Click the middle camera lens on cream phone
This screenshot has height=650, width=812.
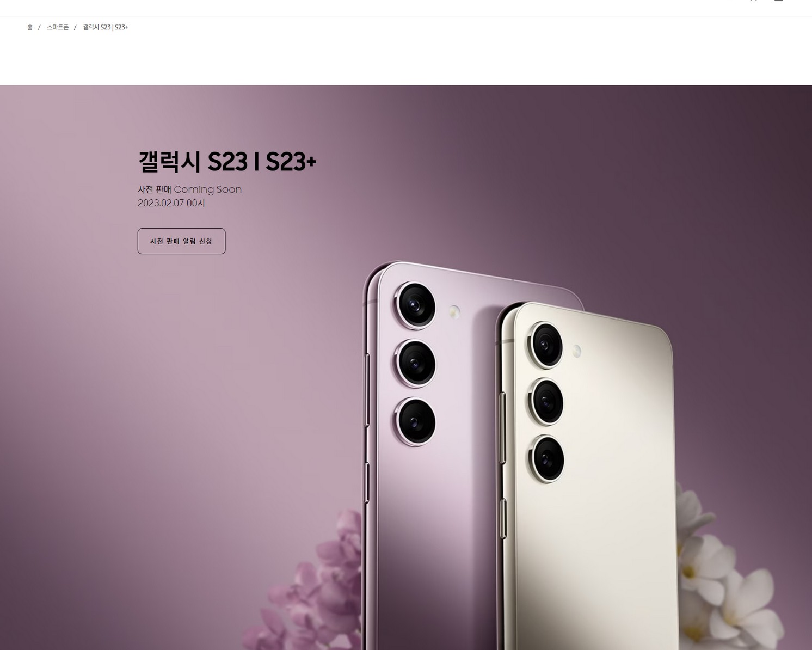point(546,401)
